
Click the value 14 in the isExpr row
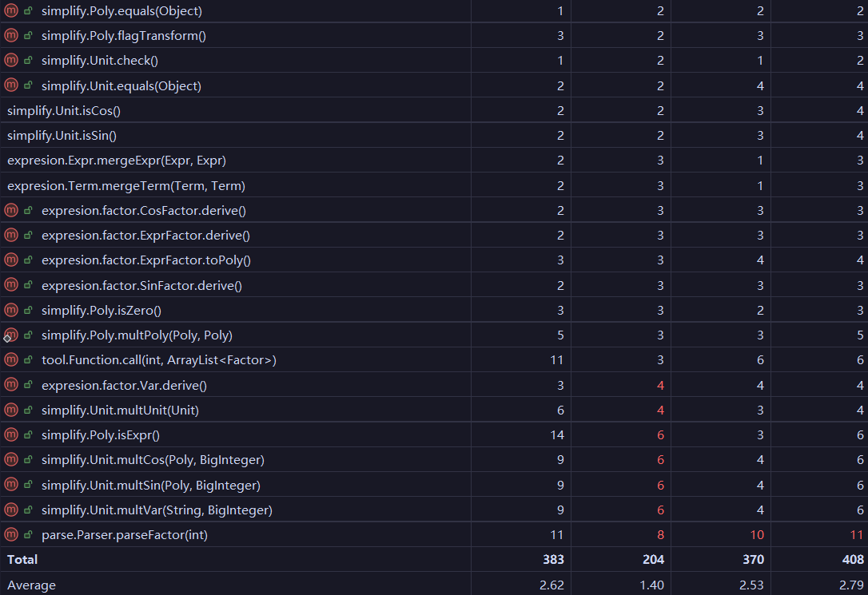pos(557,435)
